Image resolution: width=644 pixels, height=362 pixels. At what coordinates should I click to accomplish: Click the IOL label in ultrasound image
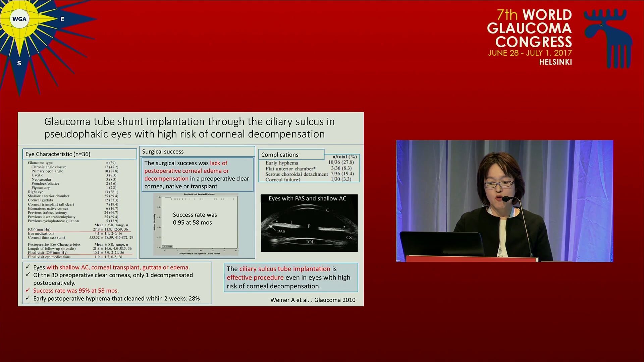310,242
